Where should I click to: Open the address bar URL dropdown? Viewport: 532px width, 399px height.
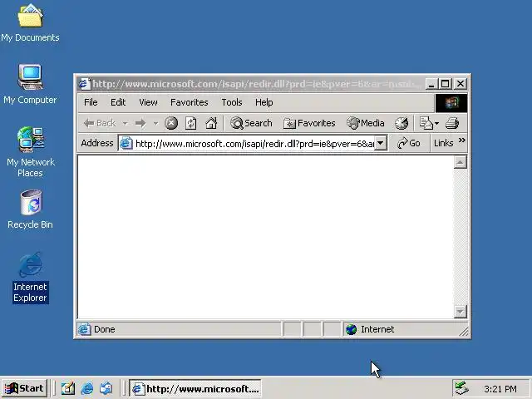[x=381, y=143]
